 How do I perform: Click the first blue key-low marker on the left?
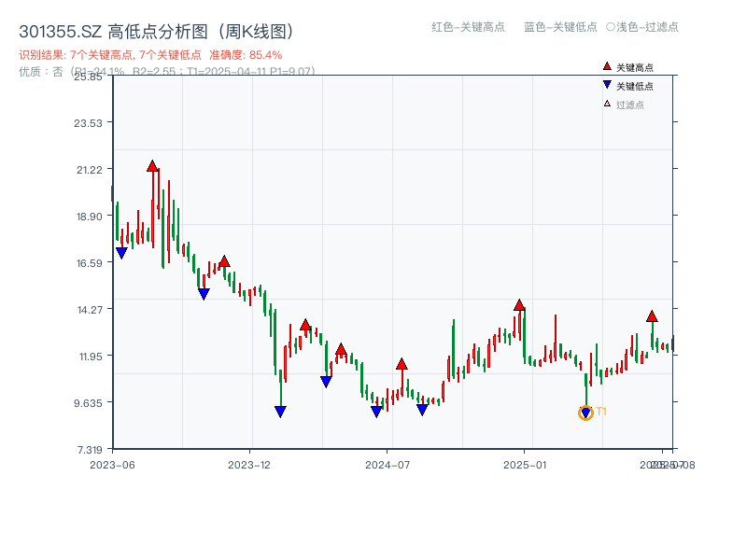pos(120,251)
